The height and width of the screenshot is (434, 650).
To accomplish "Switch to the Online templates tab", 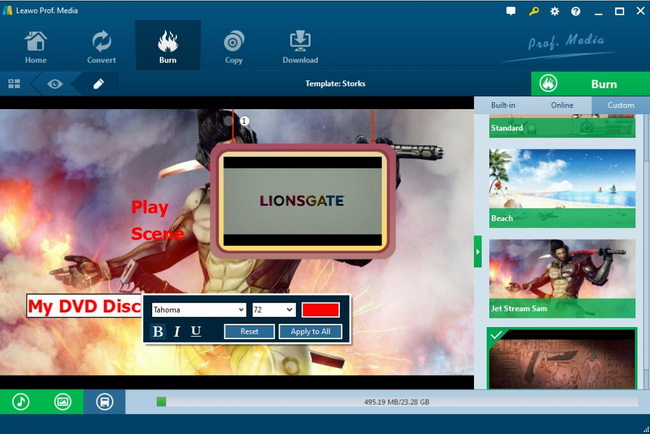I will [562, 105].
